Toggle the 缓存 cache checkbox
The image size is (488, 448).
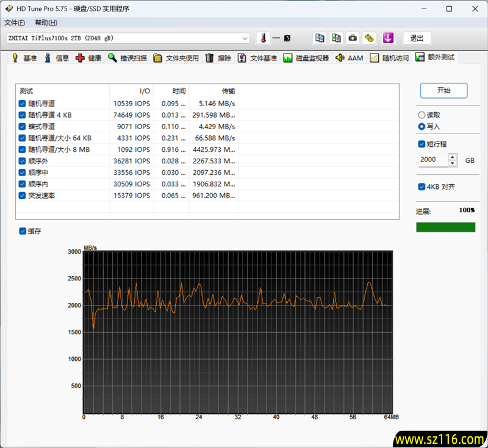[23, 232]
